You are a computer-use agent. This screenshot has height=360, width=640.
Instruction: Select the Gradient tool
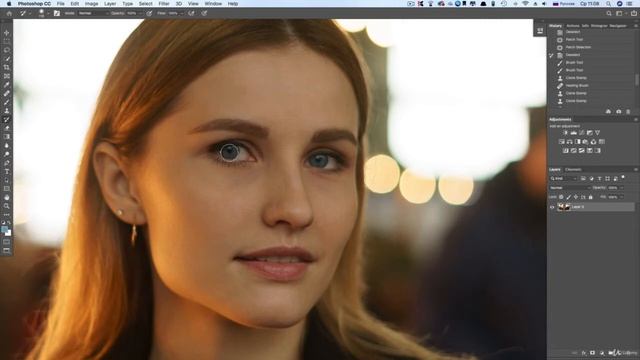pyautogui.click(x=7, y=137)
